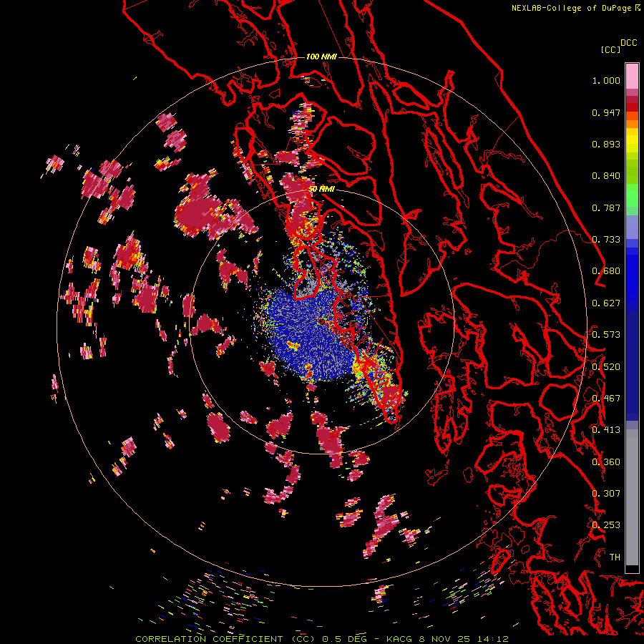Click the [CC] legend unit label
644x644 pixels.
tap(610, 49)
